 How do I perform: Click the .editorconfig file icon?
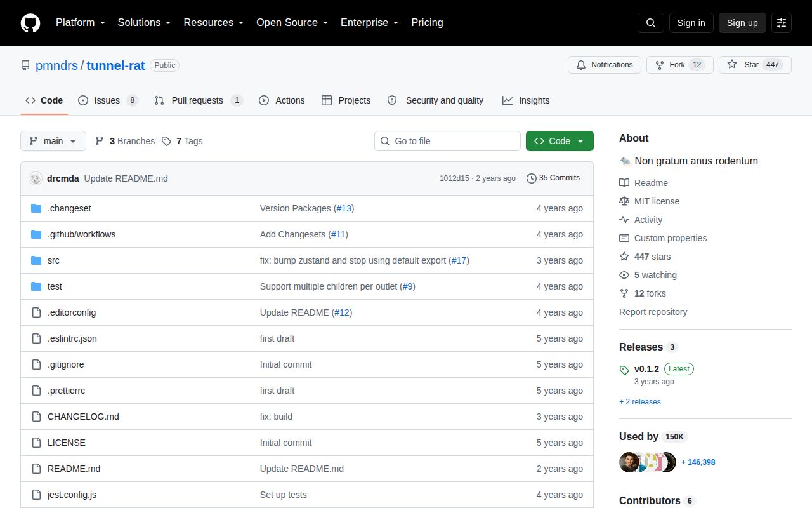36,312
